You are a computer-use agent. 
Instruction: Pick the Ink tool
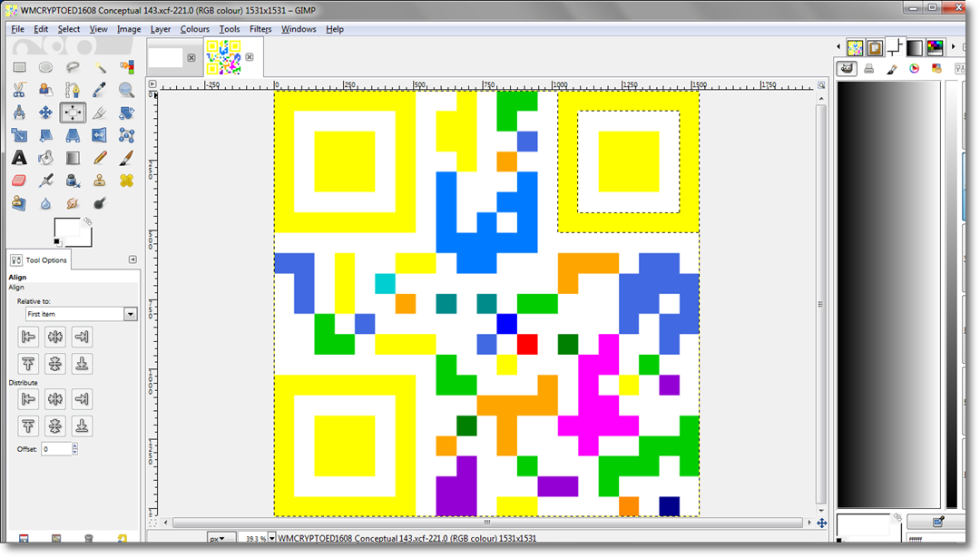(73, 181)
